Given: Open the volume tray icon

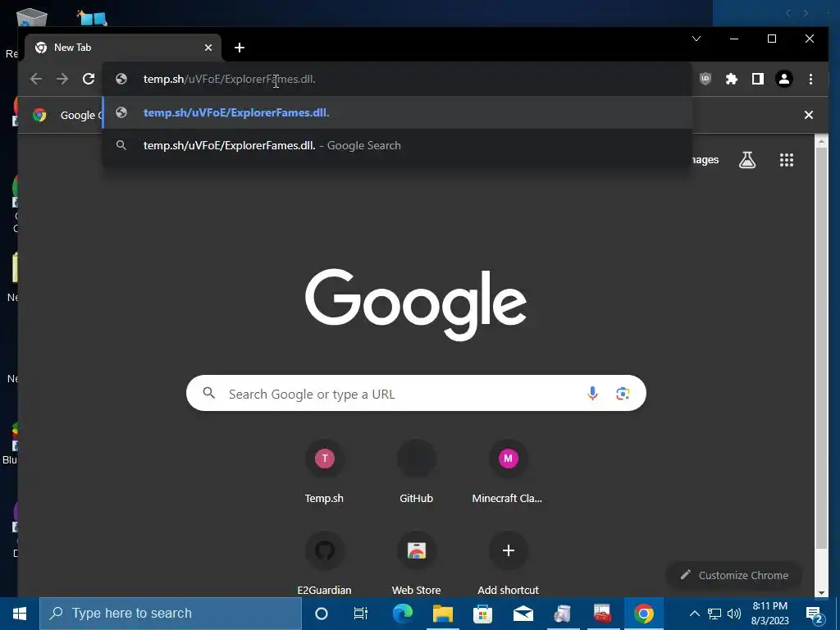Looking at the screenshot, I should (x=734, y=614).
